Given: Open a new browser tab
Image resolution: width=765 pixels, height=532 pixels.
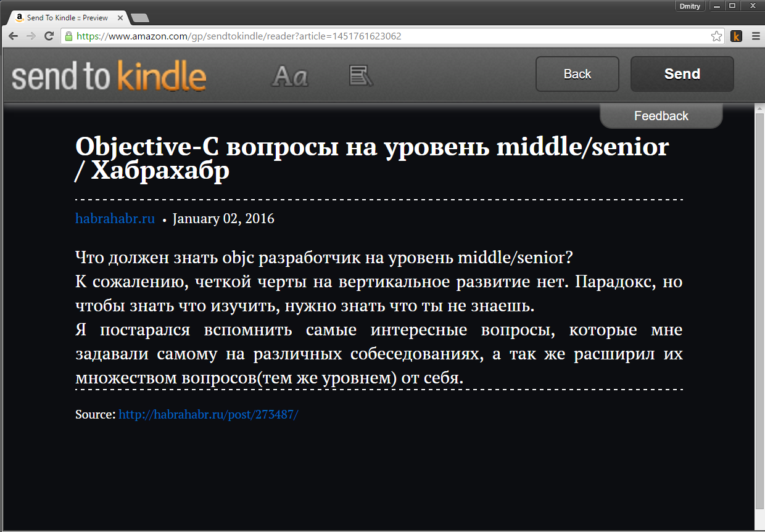Looking at the screenshot, I should 141,17.
